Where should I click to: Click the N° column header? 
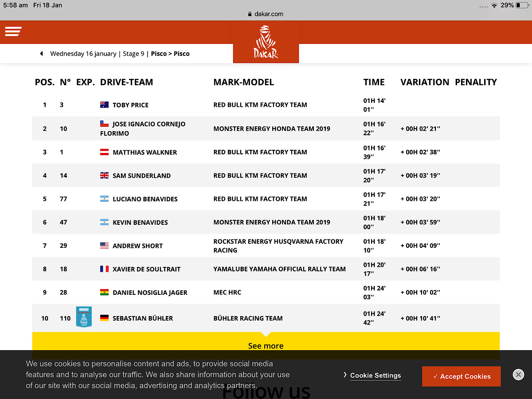(66, 82)
